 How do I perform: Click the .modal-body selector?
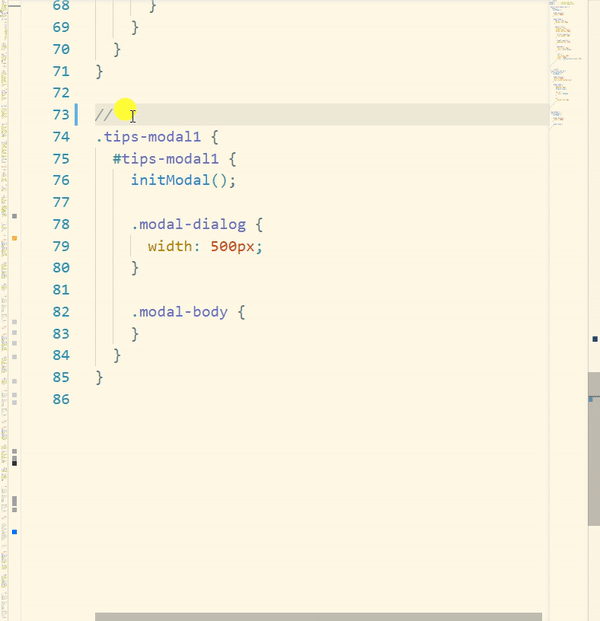point(179,312)
